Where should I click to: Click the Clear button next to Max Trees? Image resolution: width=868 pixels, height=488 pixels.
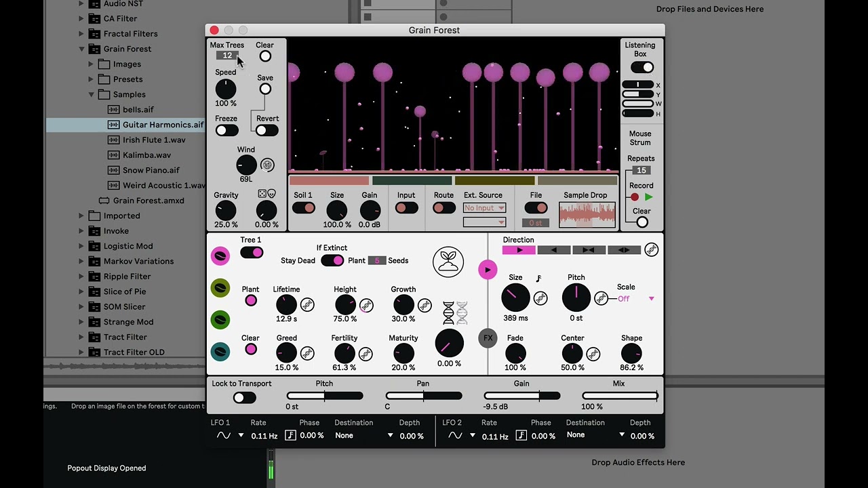pyautogui.click(x=265, y=56)
